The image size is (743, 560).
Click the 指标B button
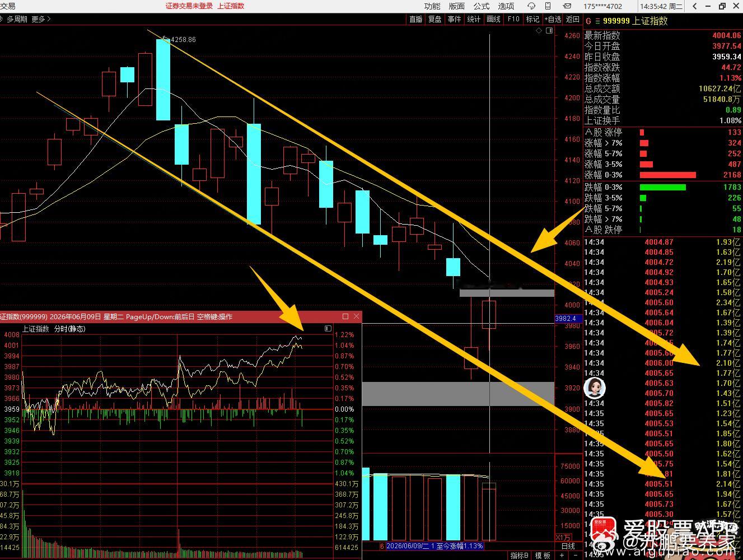coord(519,556)
